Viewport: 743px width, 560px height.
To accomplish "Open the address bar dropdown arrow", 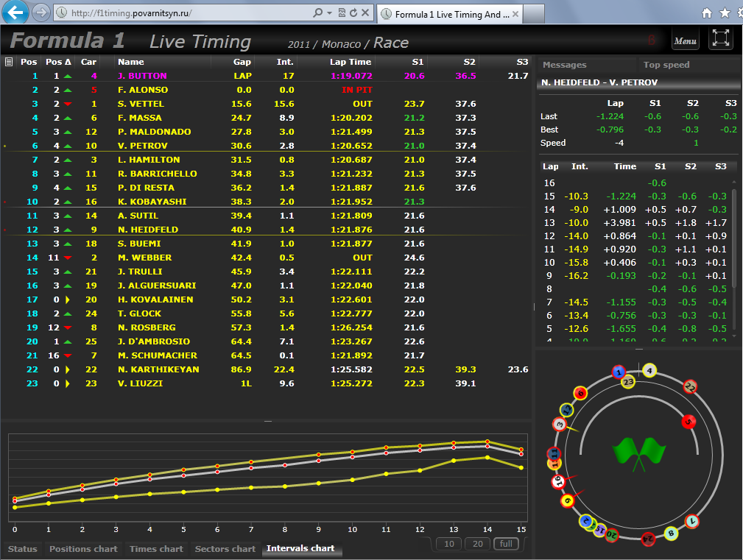I will pyautogui.click(x=329, y=13).
